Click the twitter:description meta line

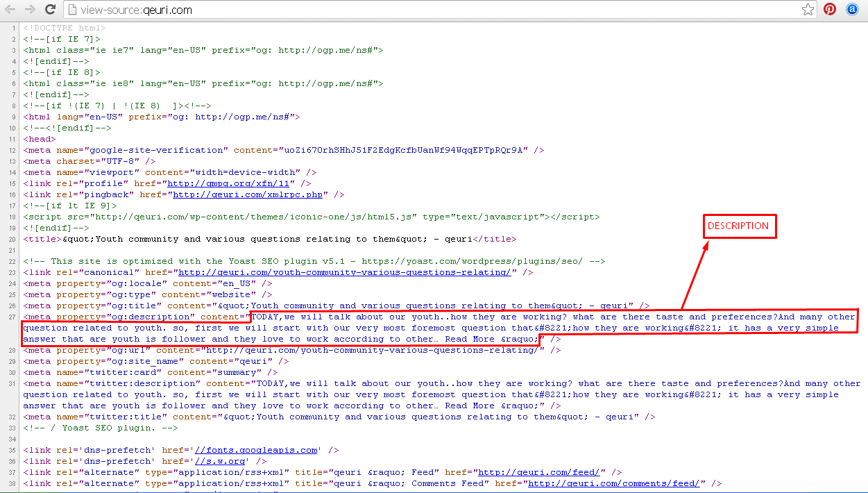pyautogui.click(x=442, y=394)
